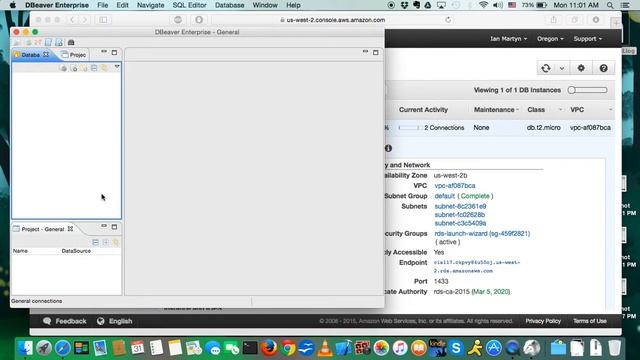Open the Edit menu in menu bar

[x=122, y=5]
